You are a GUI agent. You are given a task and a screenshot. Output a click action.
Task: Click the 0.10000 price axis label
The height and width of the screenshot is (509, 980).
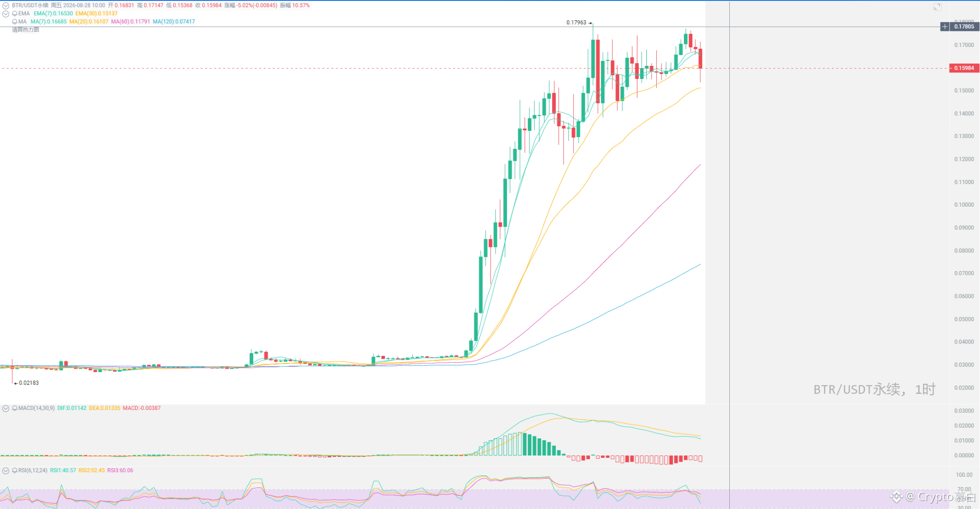(964, 205)
